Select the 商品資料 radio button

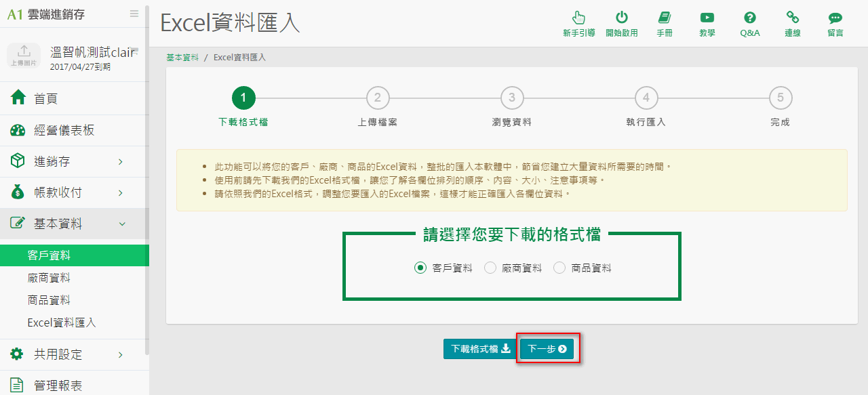pyautogui.click(x=559, y=268)
